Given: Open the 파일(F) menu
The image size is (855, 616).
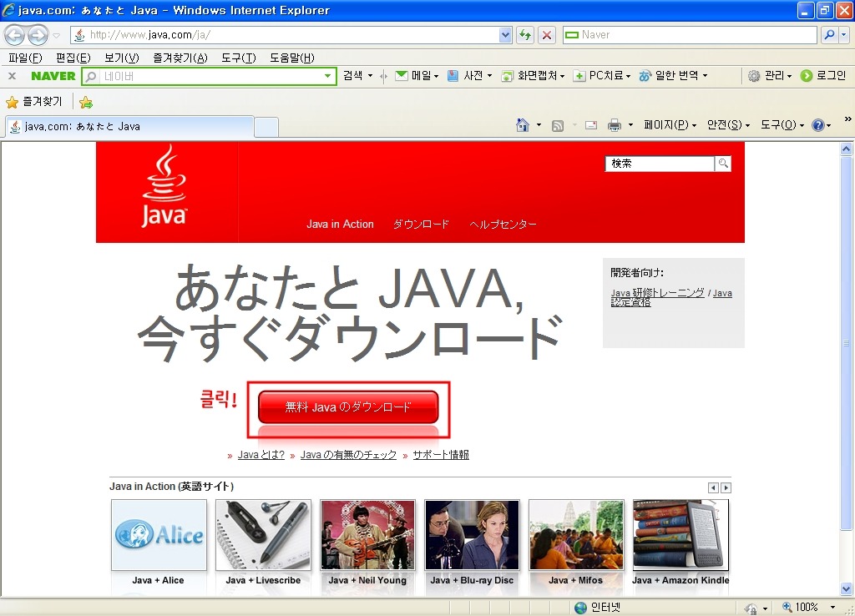Looking at the screenshot, I should point(25,58).
